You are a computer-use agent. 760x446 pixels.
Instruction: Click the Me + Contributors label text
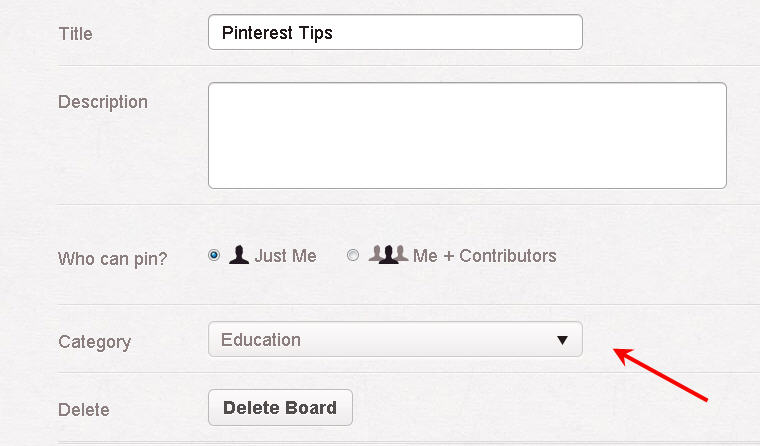tap(485, 256)
